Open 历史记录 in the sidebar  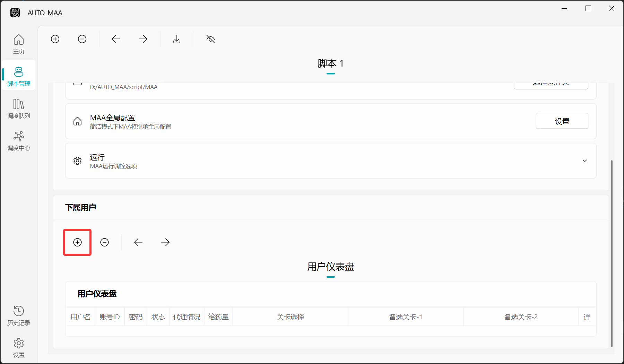click(x=19, y=316)
